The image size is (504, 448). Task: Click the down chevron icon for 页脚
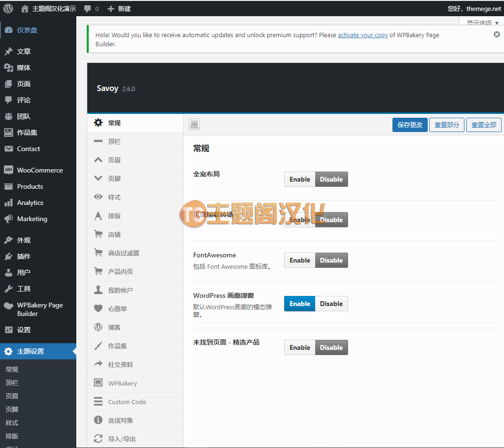pos(98,178)
